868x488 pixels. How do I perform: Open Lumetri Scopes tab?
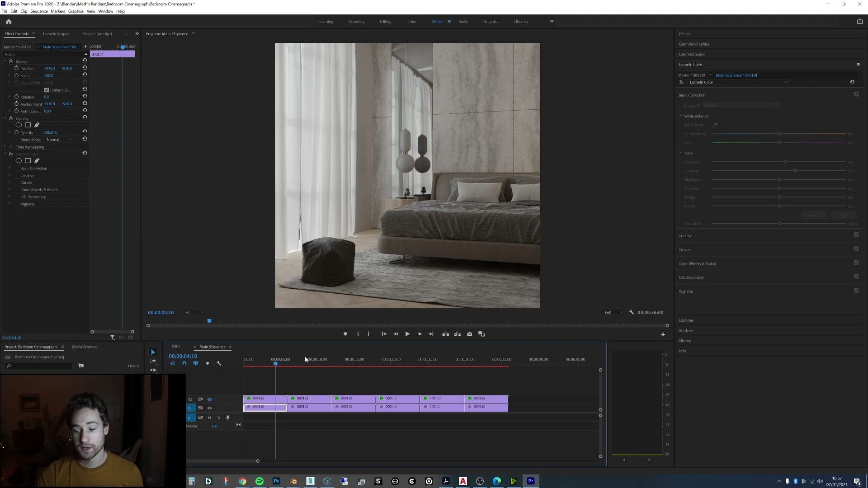pyautogui.click(x=56, y=34)
